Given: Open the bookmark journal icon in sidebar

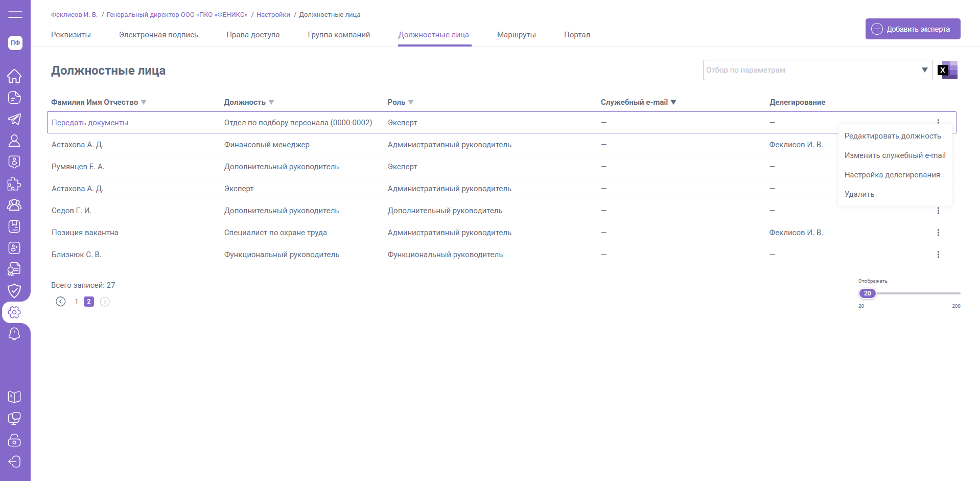Looking at the screenshot, I should point(14,226).
